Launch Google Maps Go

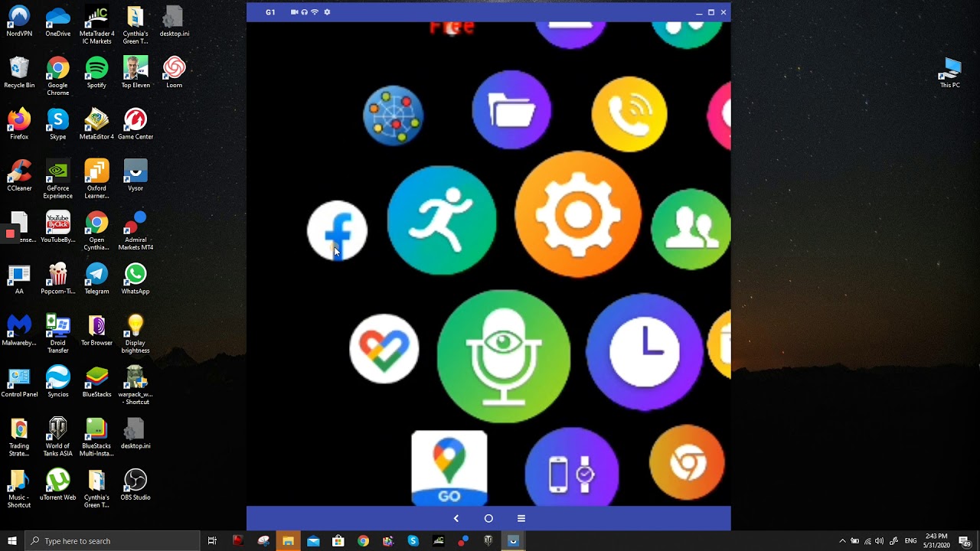click(x=449, y=468)
